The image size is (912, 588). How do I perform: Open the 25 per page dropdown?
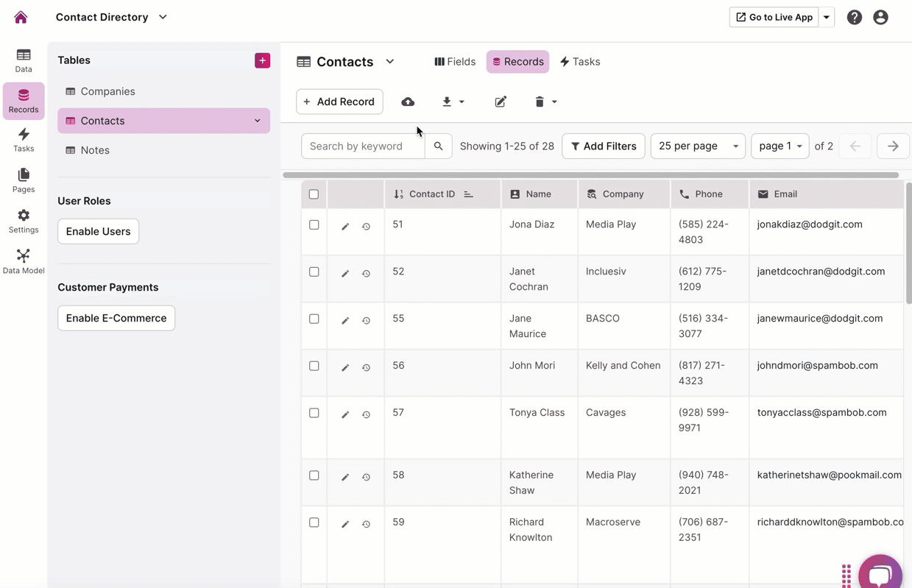click(697, 146)
